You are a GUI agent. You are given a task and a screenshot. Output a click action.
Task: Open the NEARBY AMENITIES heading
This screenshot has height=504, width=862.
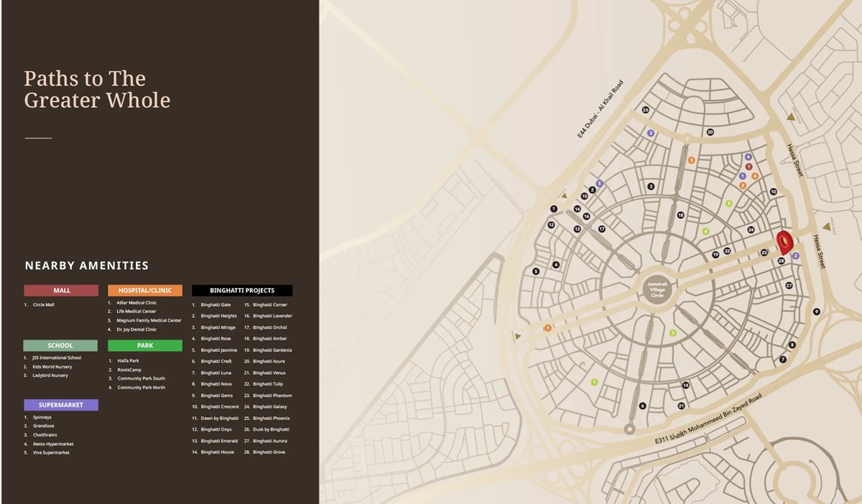click(x=86, y=266)
